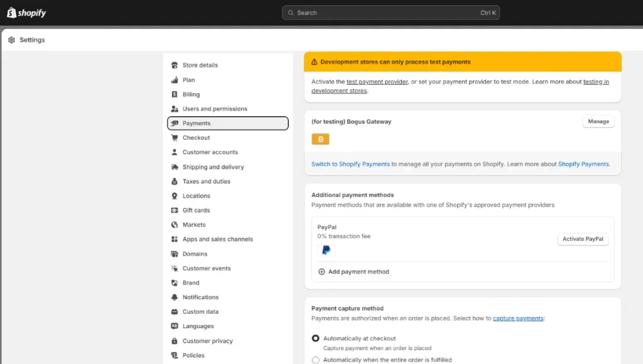Screen dimensions: 643x364
Task: Click the Shopify logo
Action: (26, 13)
